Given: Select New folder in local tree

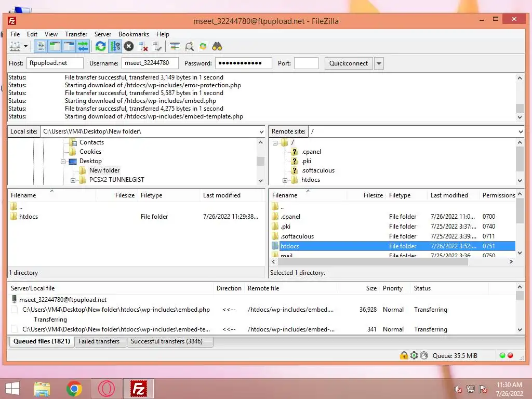Looking at the screenshot, I should pyautogui.click(x=104, y=170).
